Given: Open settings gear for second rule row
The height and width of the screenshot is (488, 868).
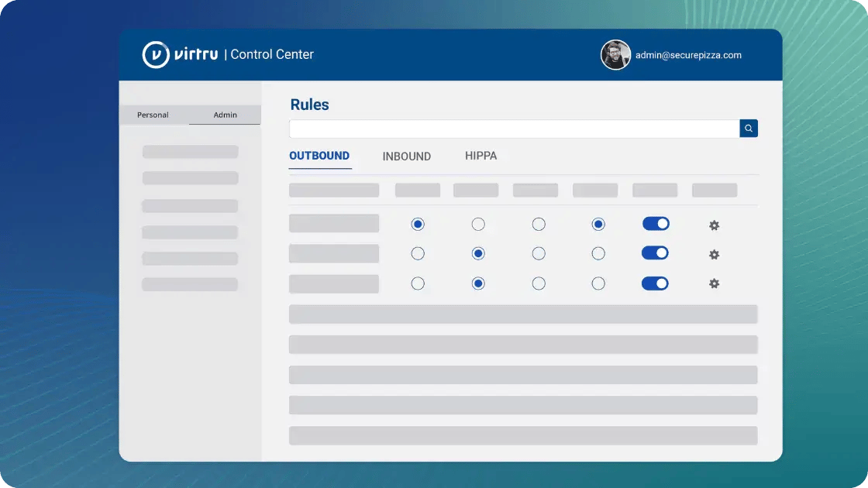Looking at the screenshot, I should pyautogui.click(x=714, y=255).
